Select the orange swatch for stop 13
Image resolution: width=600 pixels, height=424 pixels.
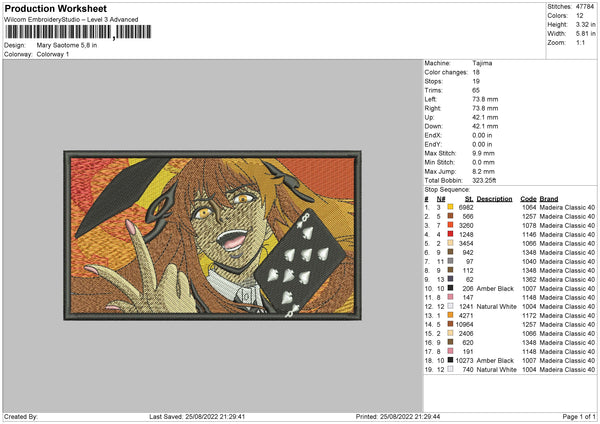[x=450, y=315]
